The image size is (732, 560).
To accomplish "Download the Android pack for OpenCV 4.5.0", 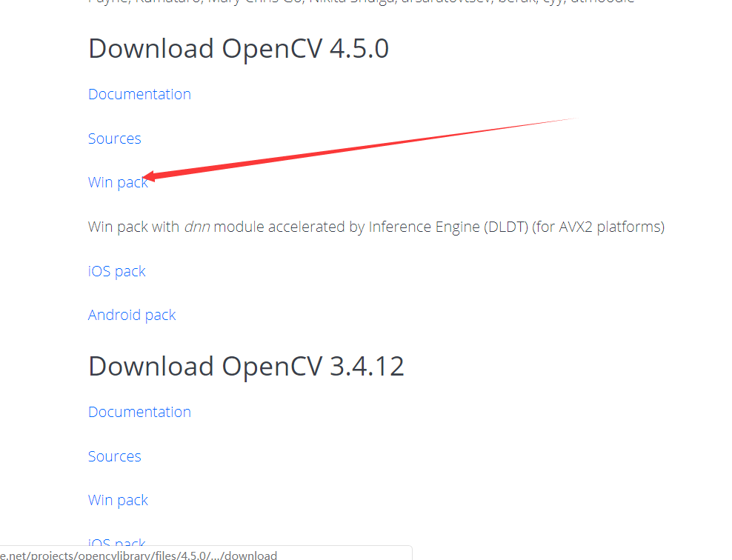I will (132, 315).
